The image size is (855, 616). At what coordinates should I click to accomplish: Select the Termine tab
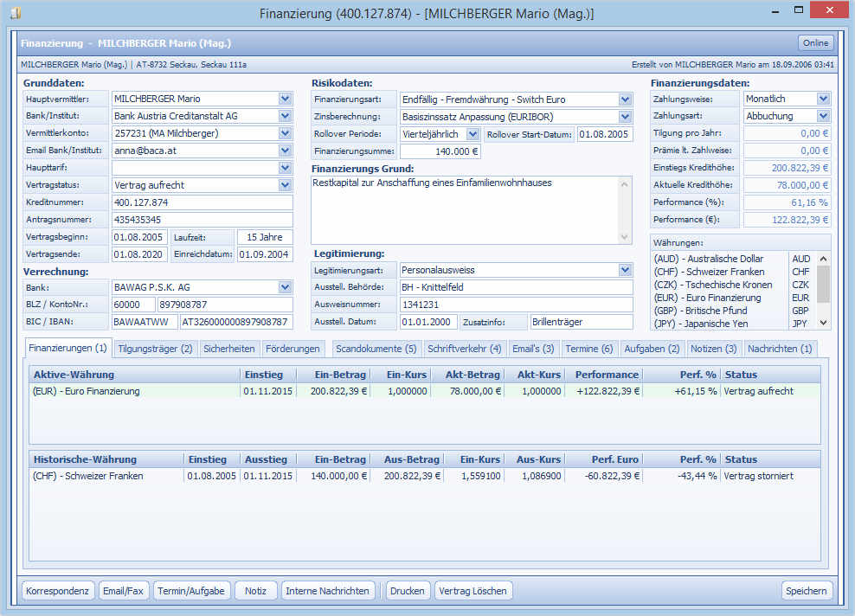tap(588, 349)
